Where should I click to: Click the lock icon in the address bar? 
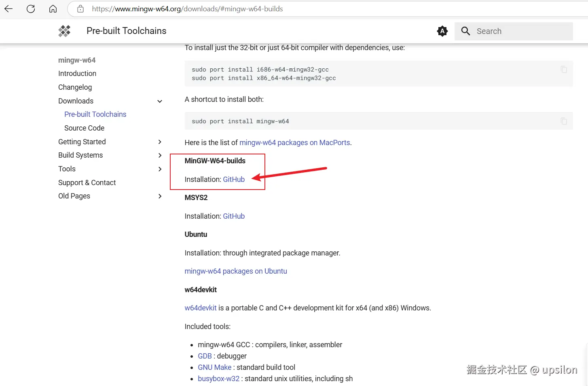[x=80, y=8]
